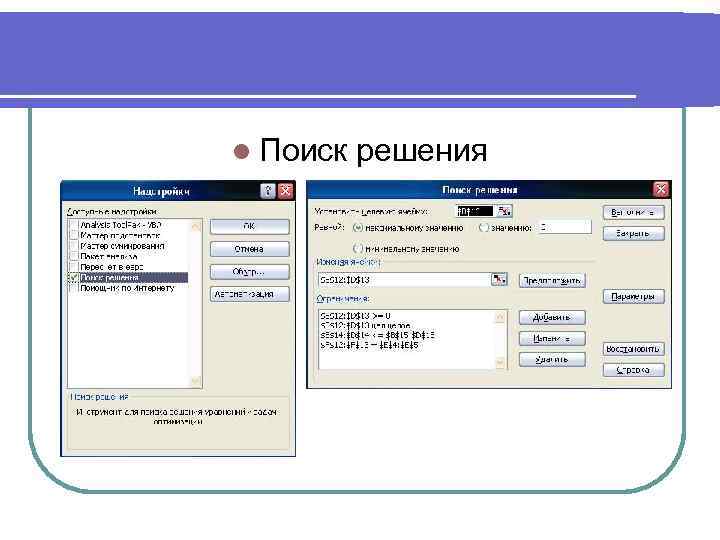Click up arrow of the add-ins list scrollbar
Image resolution: width=720 pixels, height=540 pixels.
196,226
